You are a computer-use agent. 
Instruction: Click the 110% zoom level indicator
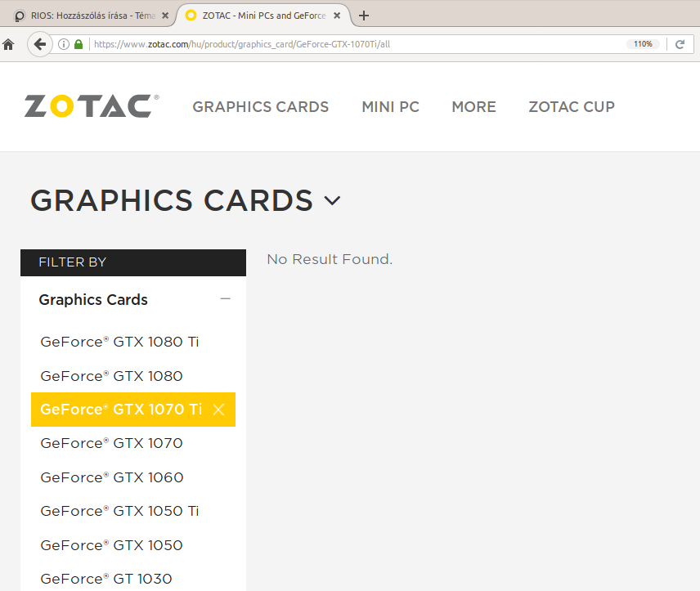point(643,44)
